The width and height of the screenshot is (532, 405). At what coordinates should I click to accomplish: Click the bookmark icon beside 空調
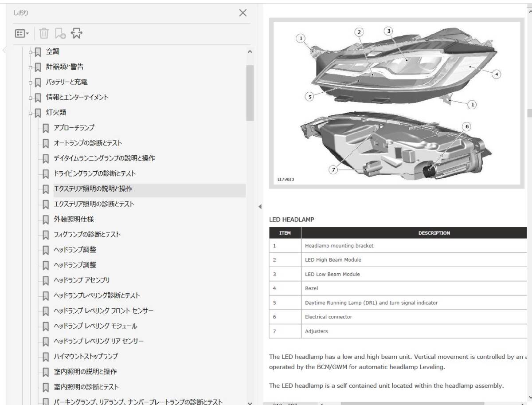click(x=37, y=51)
